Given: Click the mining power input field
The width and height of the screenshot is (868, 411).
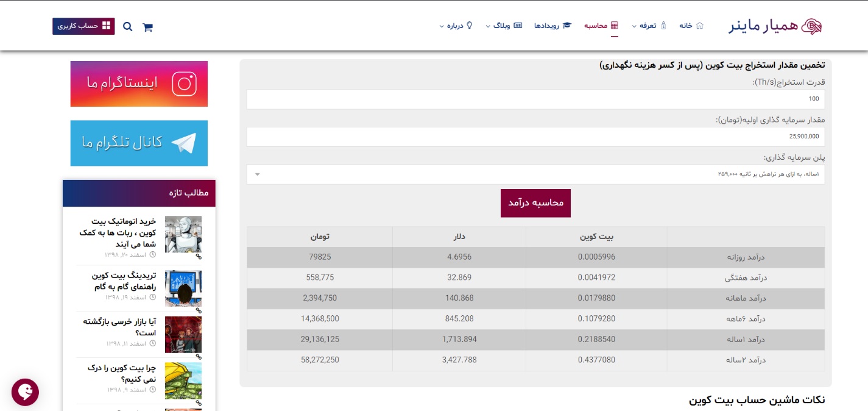Looking at the screenshot, I should click(535, 99).
